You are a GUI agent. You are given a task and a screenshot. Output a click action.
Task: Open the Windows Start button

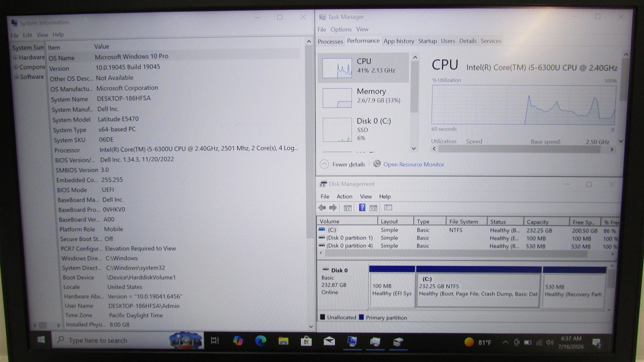coord(41,340)
